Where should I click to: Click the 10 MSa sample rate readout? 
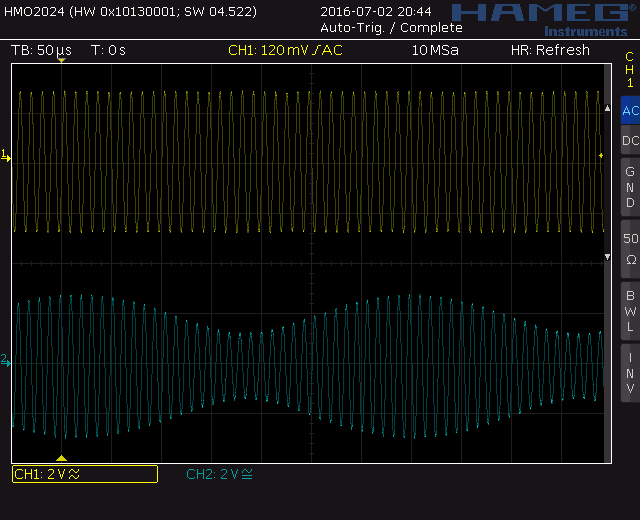click(435, 50)
